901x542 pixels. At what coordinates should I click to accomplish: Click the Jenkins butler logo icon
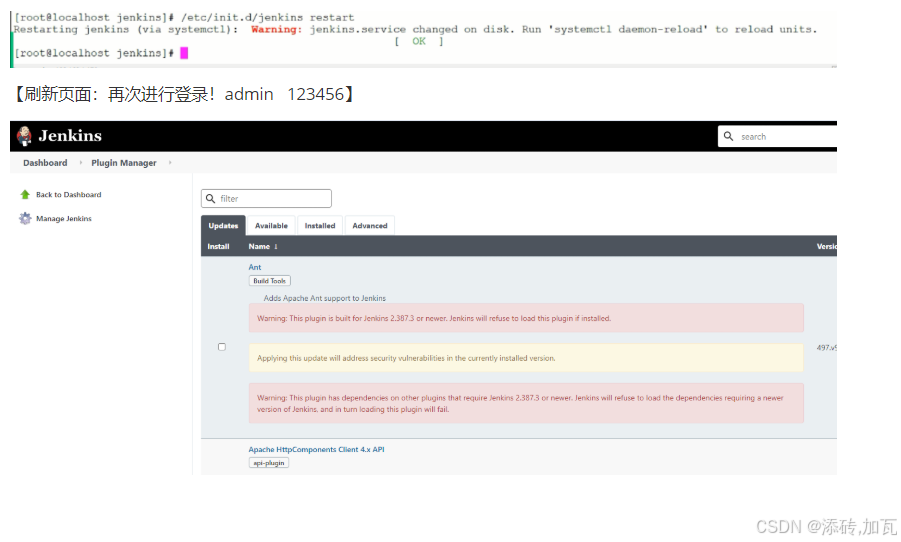click(24, 136)
